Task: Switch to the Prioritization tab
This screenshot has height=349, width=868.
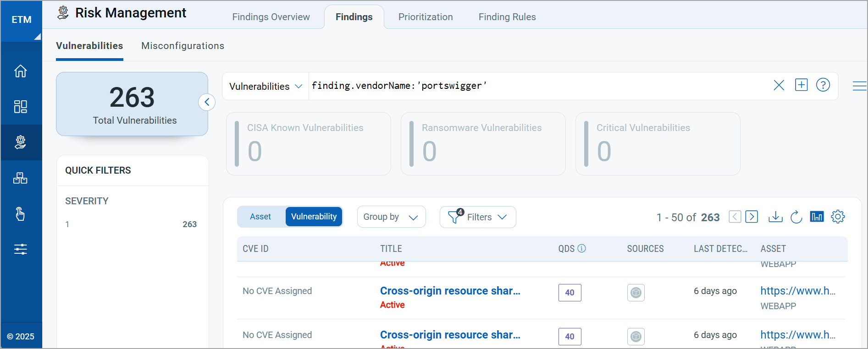Action: 426,17
